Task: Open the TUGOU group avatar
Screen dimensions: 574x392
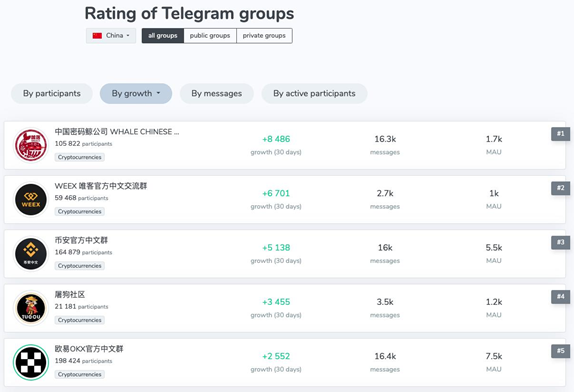Action: pos(31,308)
